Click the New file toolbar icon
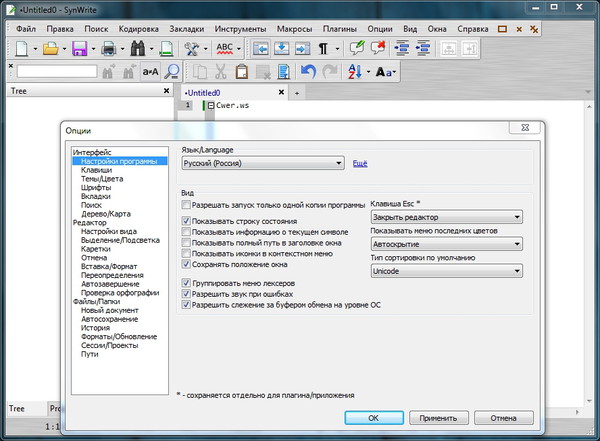Screen dimensions: 600x441 [21, 48]
